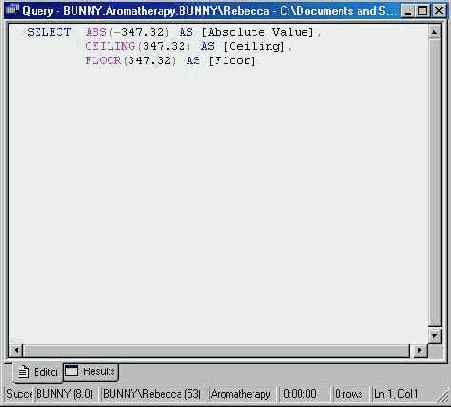Click the [Absolute Value] column alias
Image resolution: width=451 pixels, height=407 pixels.
(x=258, y=32)
